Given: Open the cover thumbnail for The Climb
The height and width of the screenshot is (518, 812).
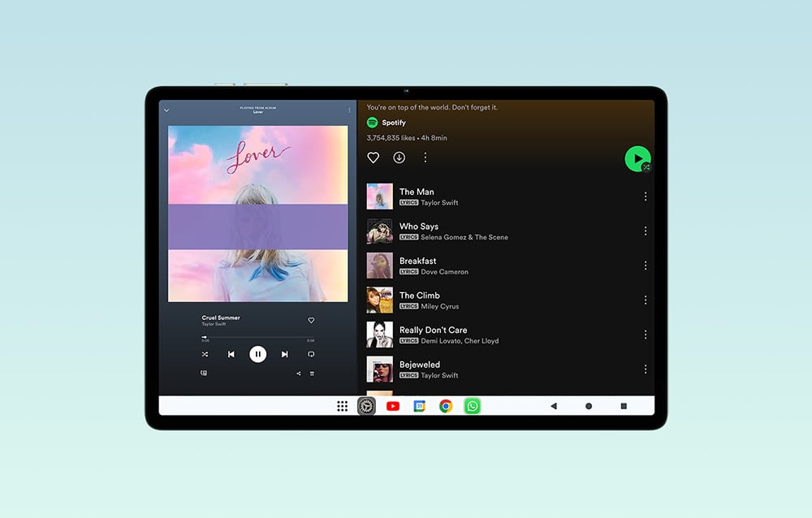Looking at the screenshot, I should (x=379, y=300).
